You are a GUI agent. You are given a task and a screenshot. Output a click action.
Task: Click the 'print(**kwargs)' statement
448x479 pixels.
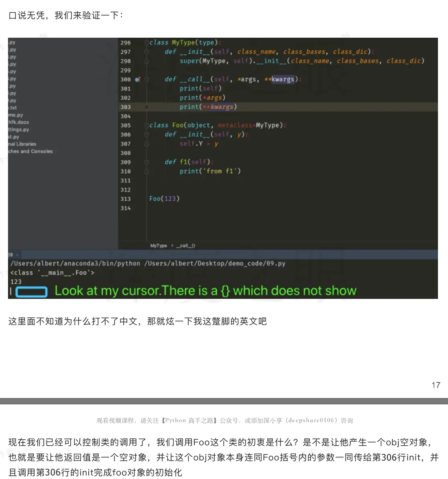[208, 107]
